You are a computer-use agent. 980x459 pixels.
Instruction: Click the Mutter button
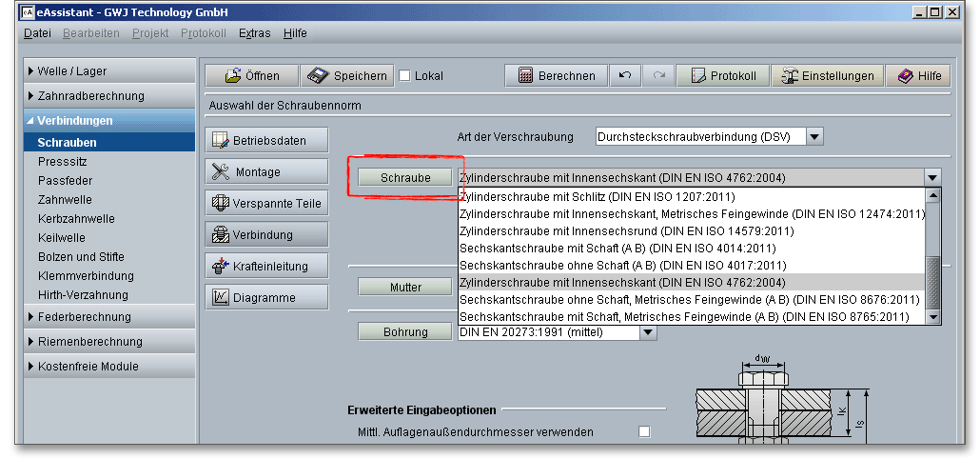[404, 287]
